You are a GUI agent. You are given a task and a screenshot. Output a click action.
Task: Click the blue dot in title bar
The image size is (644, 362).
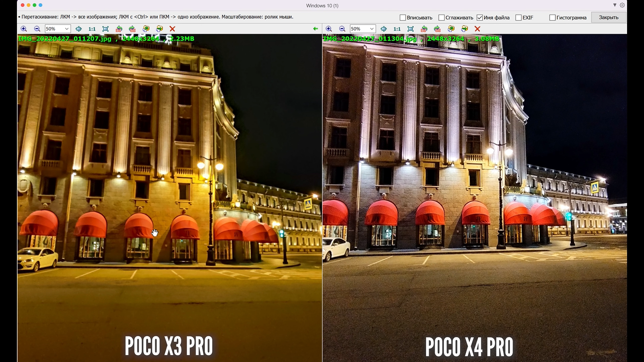click(40, 5)
